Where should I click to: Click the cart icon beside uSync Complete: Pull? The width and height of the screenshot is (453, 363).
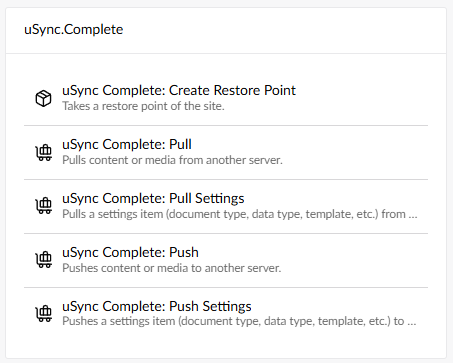pos(44,153)
